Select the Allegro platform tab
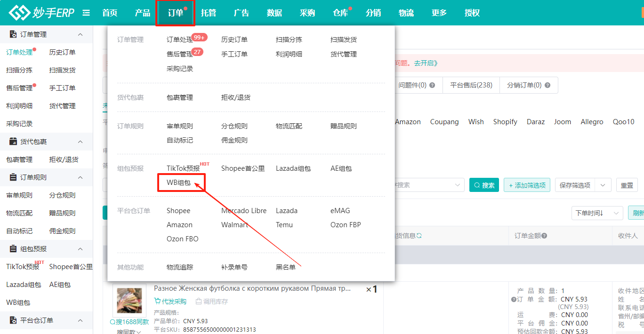 click(592, 122)
